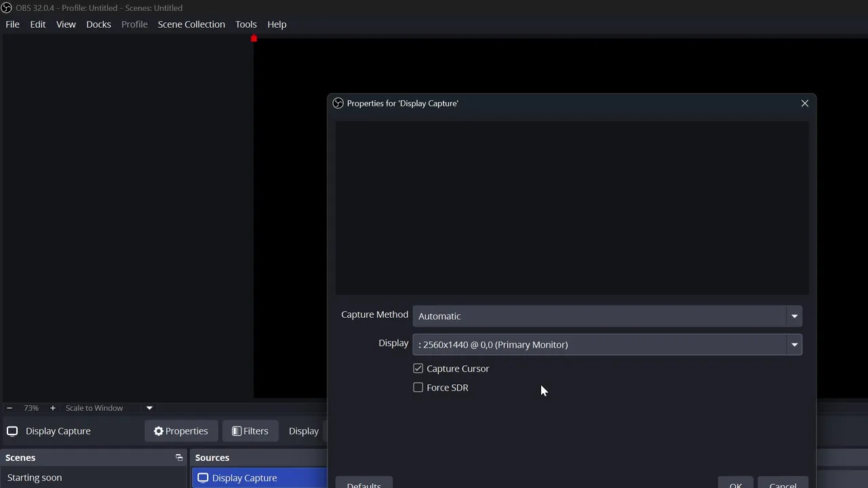Open the Help menu
This screenshot has width=868, height=488.
(x=277, y=24)
